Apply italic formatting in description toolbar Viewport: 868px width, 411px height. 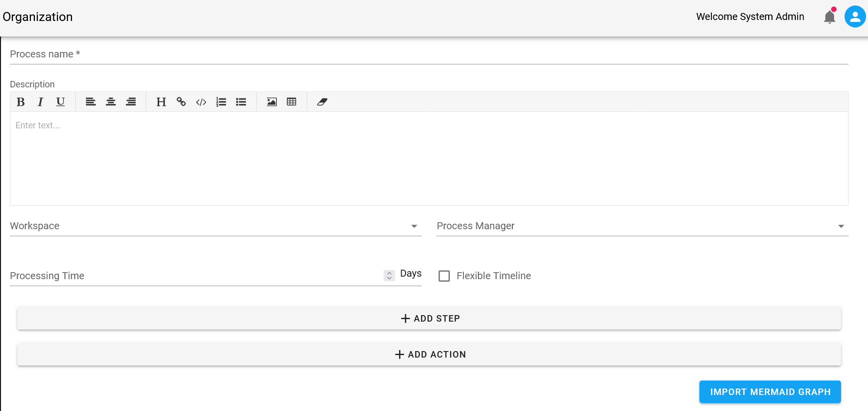click(40, 102)
